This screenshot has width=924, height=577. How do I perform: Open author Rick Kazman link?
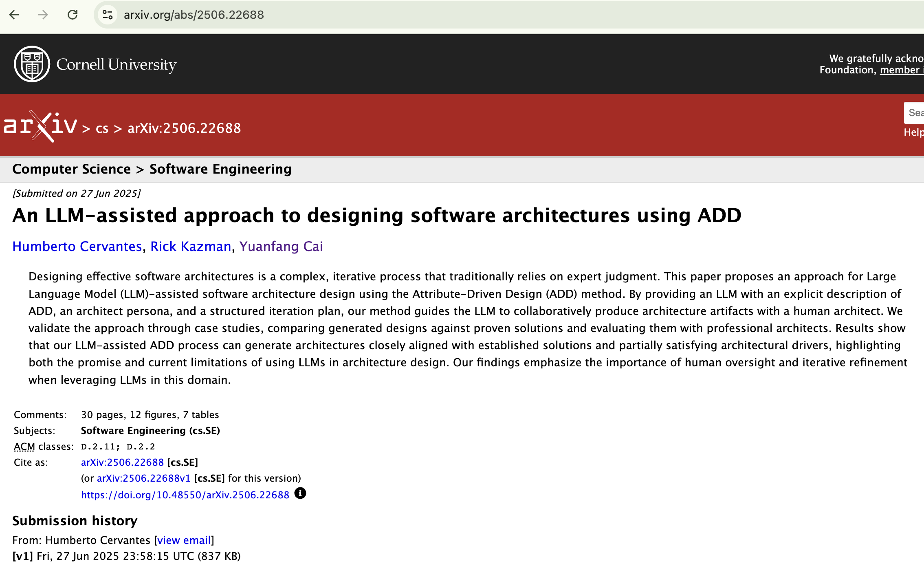pos(191,247)
